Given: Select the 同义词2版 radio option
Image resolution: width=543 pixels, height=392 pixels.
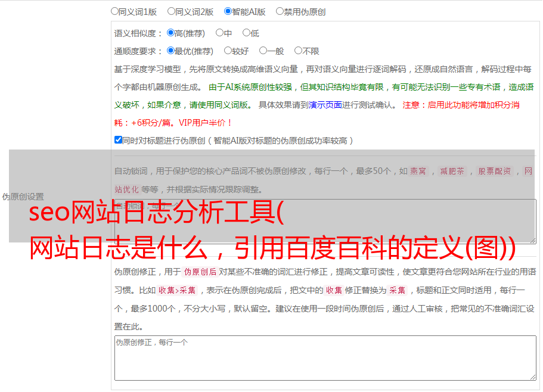Looking at the screenshot, I should pyautogui.click(x=171, y=11).
